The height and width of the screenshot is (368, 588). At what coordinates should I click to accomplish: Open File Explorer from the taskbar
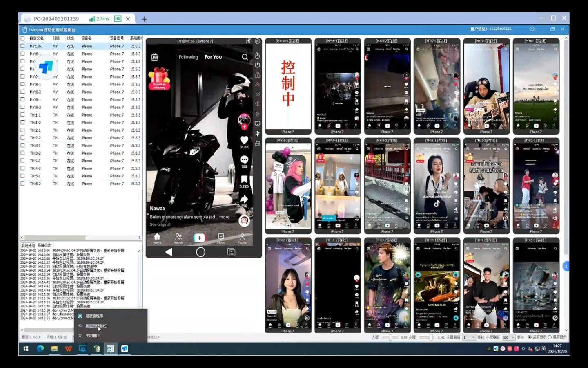coord(54,349)
